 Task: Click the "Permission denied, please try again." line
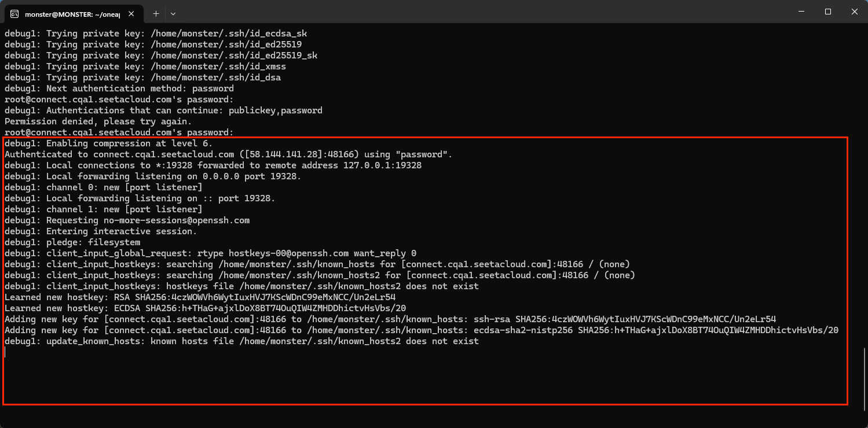pyautogui.click(x=98, y=121)
